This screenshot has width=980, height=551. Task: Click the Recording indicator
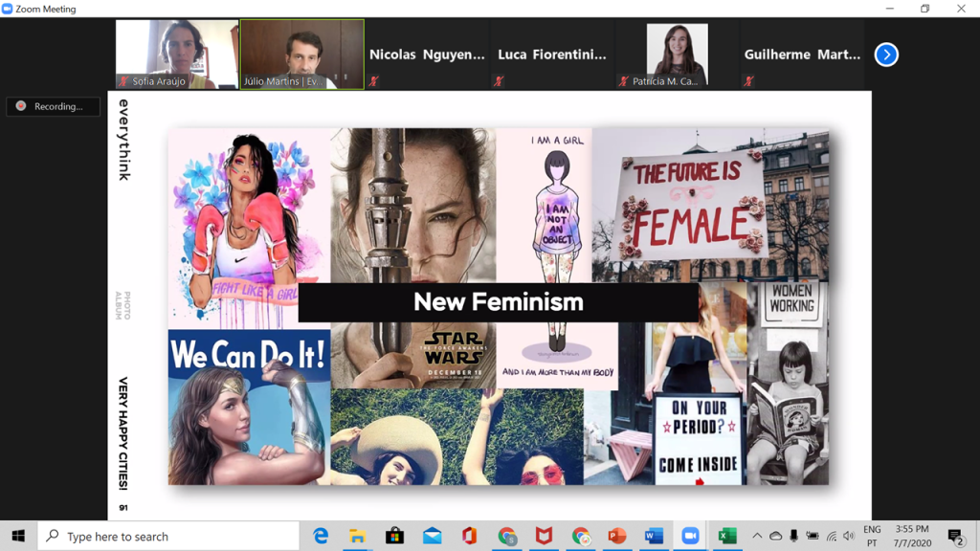click(53, 106)
